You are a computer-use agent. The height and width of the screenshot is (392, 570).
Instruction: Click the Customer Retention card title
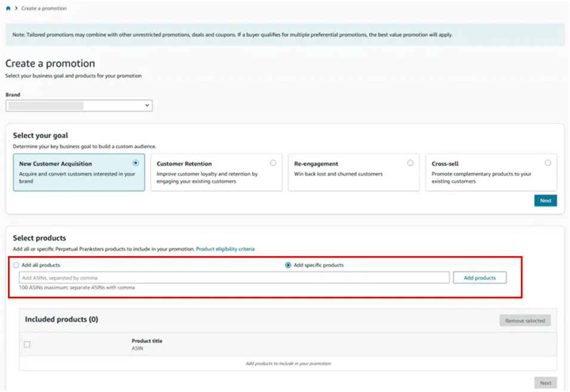(x=184, y=164)
